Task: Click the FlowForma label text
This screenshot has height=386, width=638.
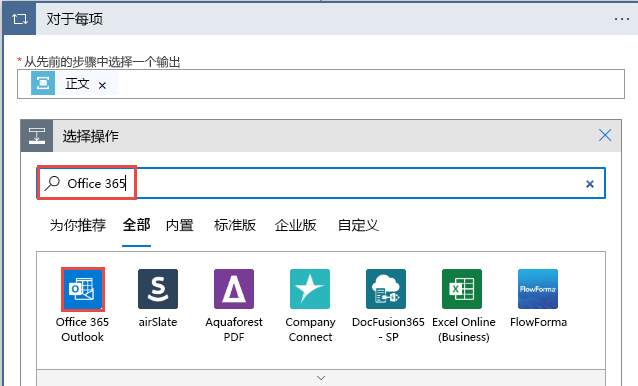Action: tap(538, 322)
